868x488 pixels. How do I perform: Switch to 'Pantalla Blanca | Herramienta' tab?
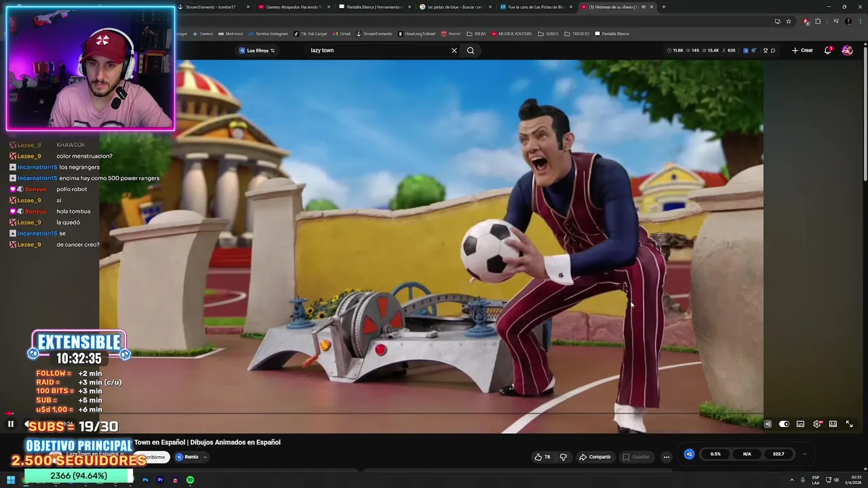tap(374, 7)
